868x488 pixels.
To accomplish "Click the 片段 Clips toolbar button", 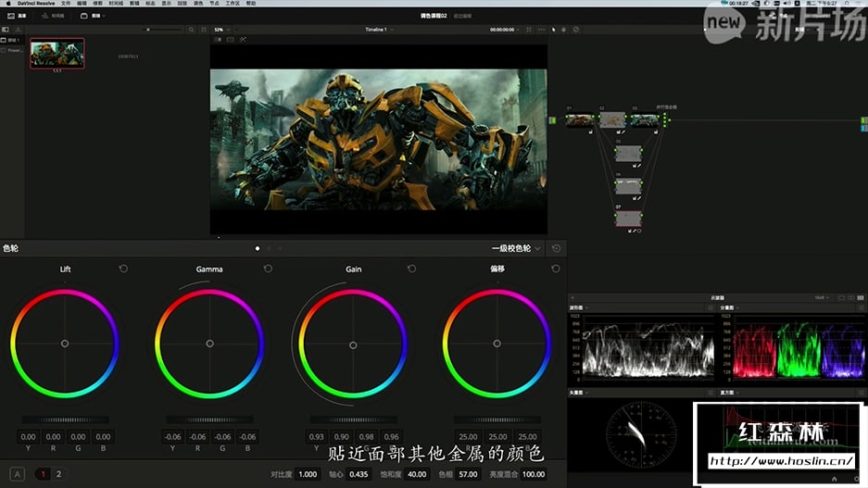I will 92,16.
